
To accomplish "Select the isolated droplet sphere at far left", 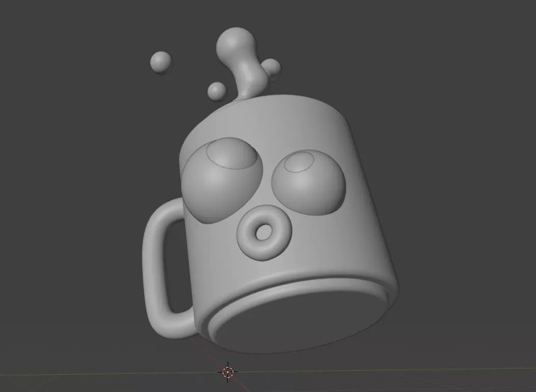I will point(161,63).
